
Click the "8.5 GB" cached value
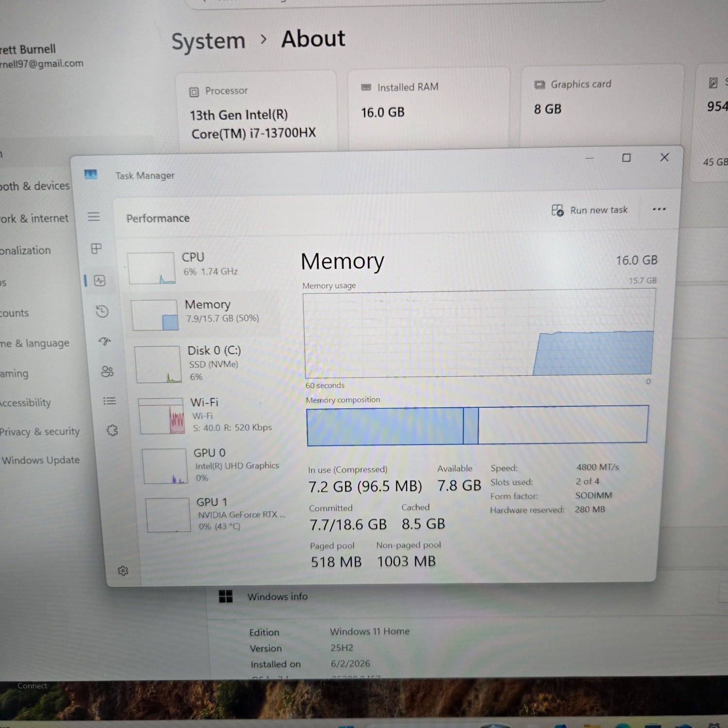coord(423,524)
